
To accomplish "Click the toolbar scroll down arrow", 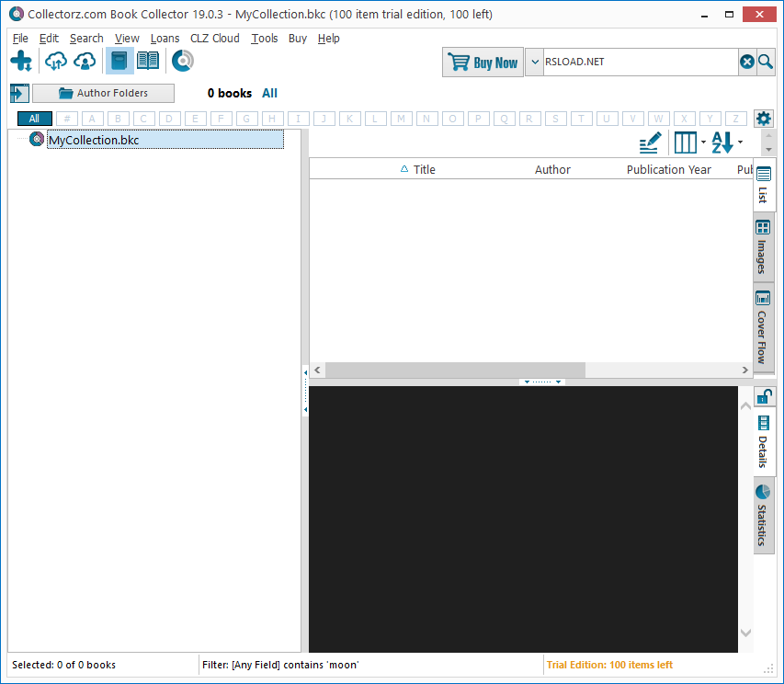I will click(x=768, y=150).
